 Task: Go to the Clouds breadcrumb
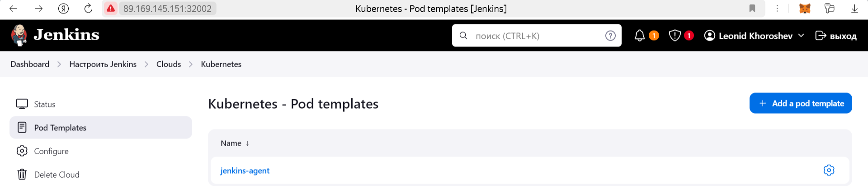point(169,64)
